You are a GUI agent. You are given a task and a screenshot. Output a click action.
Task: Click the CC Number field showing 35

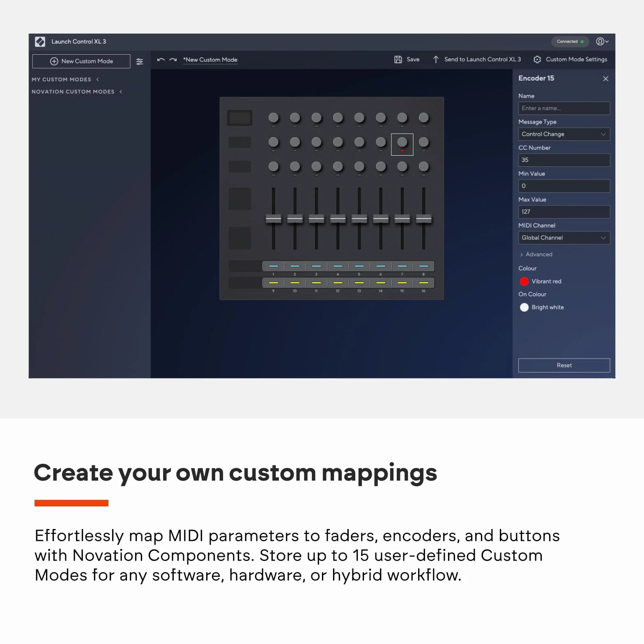(x=564, y=160)
